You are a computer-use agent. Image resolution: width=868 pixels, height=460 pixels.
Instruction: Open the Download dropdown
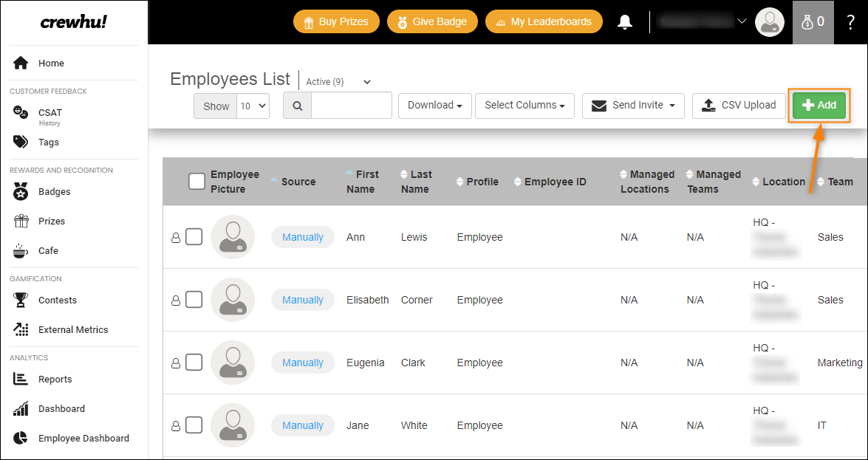tap(434, 105)
